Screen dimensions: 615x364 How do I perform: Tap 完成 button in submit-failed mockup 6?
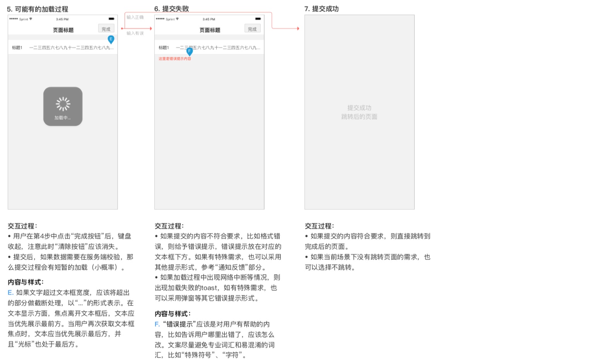pyautogui.click(x=252, y=29)
